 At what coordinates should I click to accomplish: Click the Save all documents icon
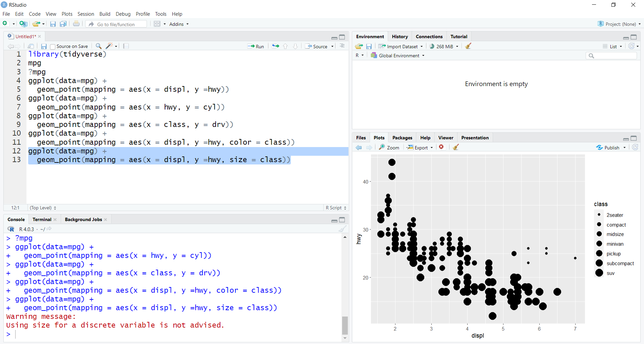pos(63,24)
